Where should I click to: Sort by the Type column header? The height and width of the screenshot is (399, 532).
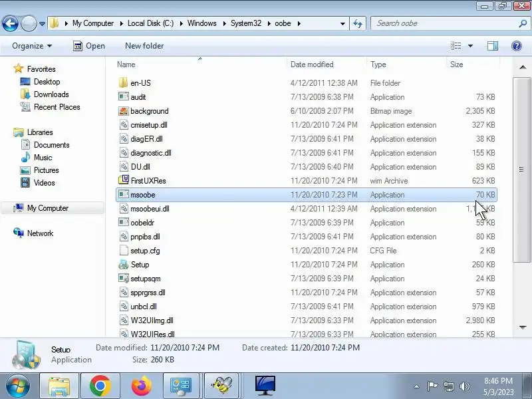407,65
